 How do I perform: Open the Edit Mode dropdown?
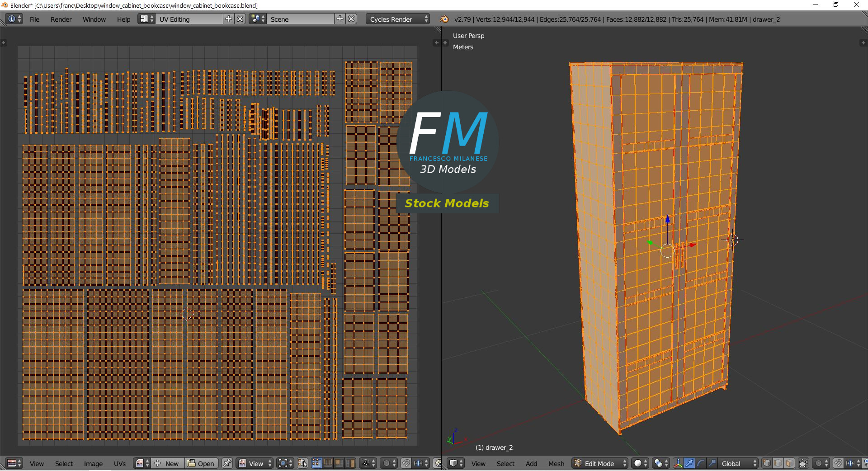click(x=600, y=463)
